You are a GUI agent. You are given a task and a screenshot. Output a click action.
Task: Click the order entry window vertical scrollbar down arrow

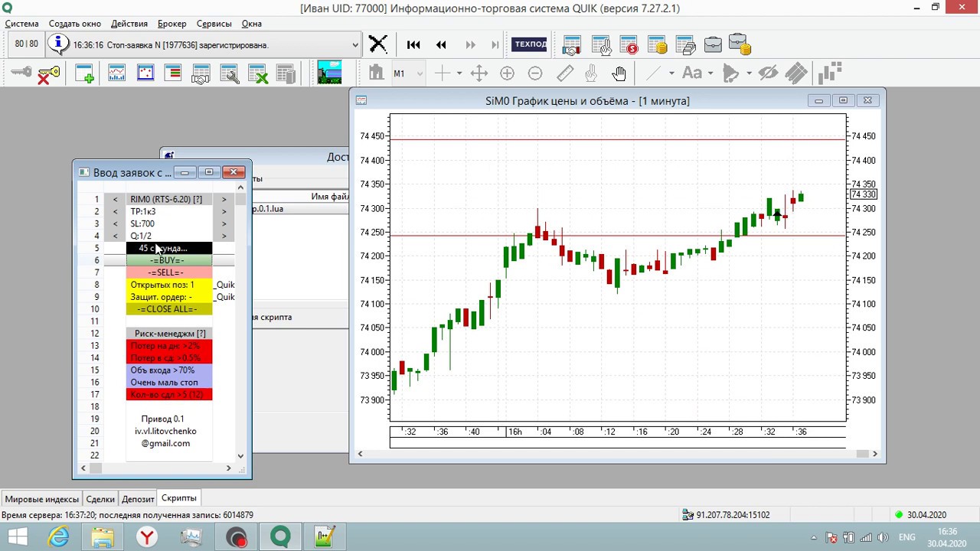tap(240, 455)
